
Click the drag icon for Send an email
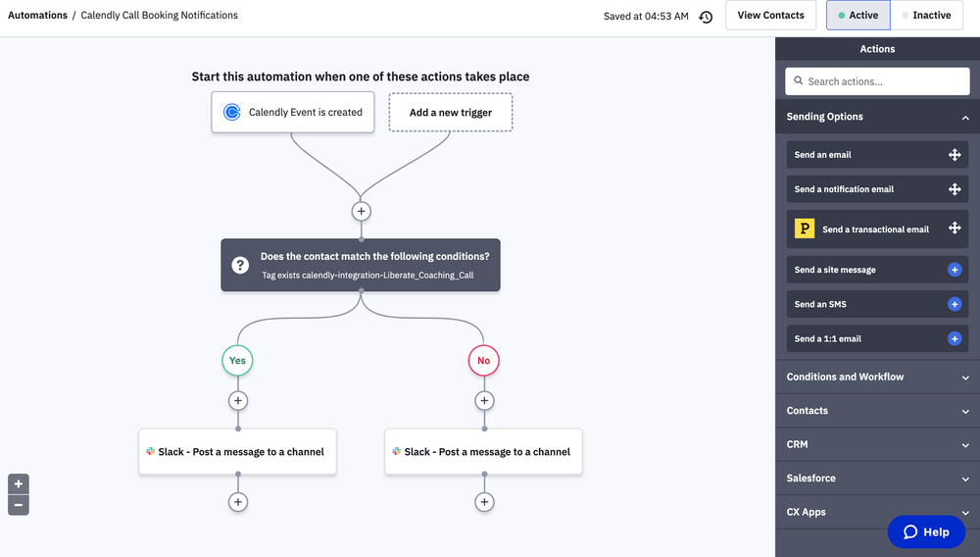pos(955,155)
